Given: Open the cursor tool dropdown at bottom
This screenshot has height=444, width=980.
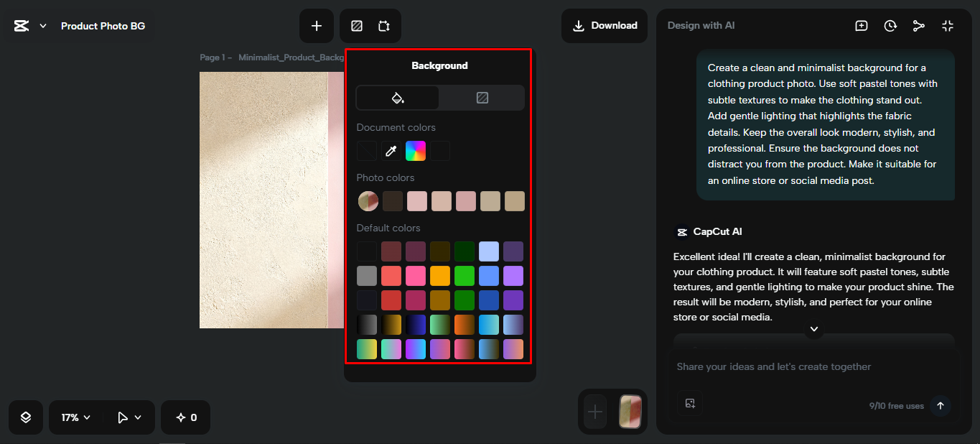Looking at the screenshot, I should click(126, 417).
